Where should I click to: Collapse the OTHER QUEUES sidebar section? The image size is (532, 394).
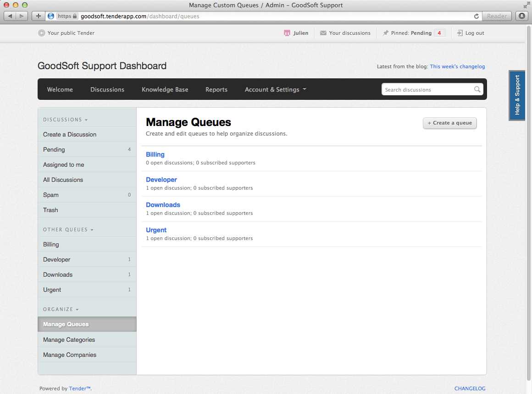(x=68, y=230)
